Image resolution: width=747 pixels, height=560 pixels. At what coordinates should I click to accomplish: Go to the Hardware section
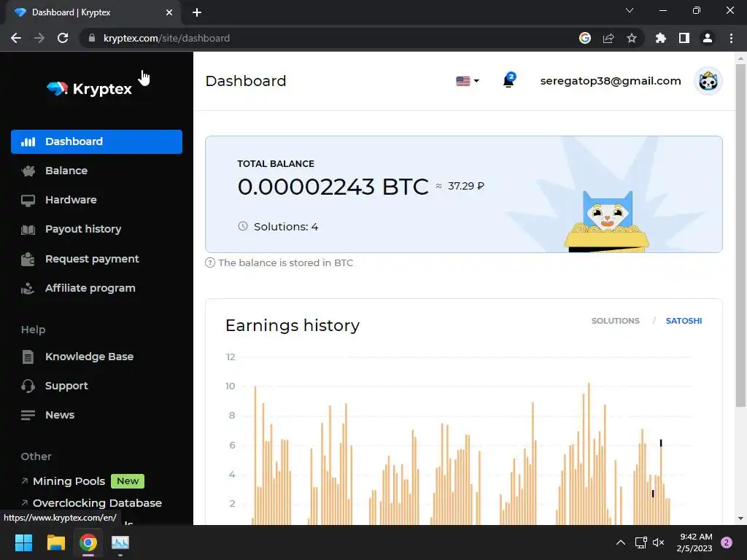coord(71,200)
